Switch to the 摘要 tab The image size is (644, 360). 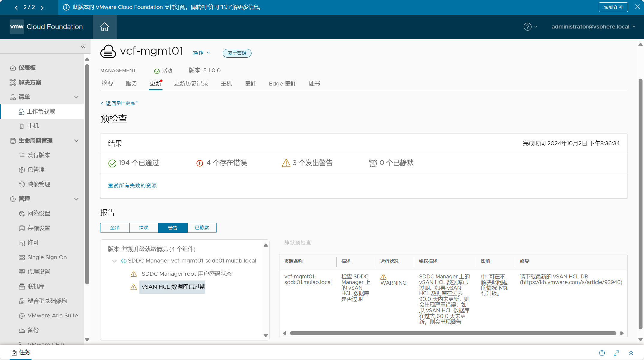click(107, 83)
